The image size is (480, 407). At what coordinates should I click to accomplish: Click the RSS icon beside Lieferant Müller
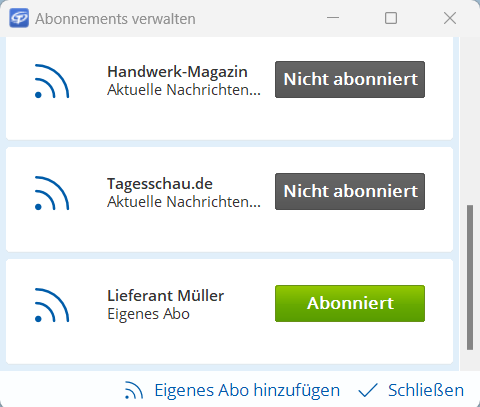pyautogui.click(x=52, y=305)
